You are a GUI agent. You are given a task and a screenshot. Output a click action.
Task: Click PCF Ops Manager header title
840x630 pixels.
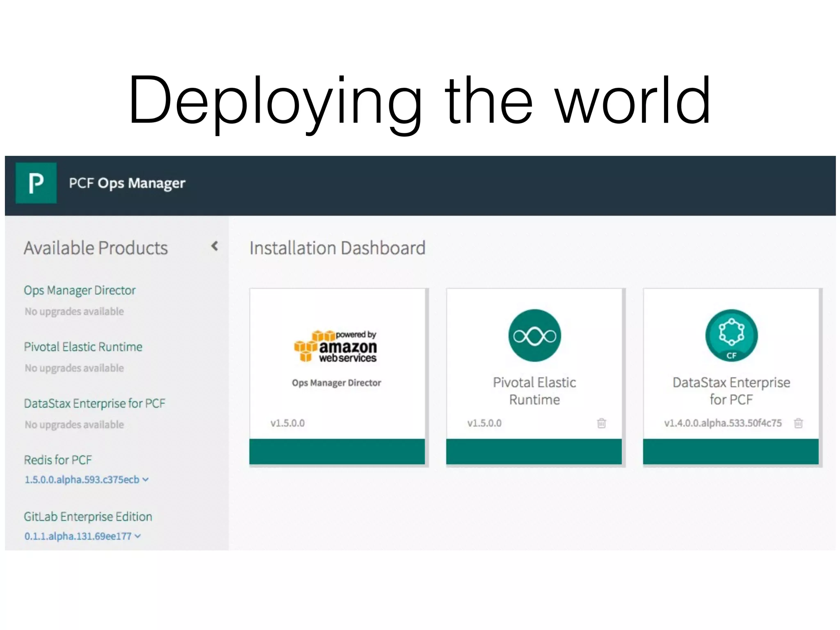[x=127, y=183]
